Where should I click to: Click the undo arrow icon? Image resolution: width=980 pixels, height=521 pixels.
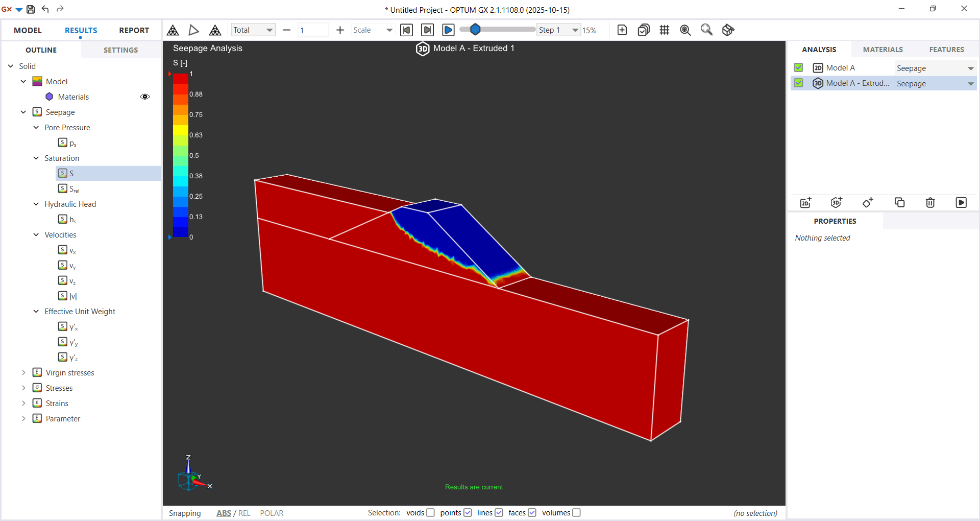pos(45,9)
